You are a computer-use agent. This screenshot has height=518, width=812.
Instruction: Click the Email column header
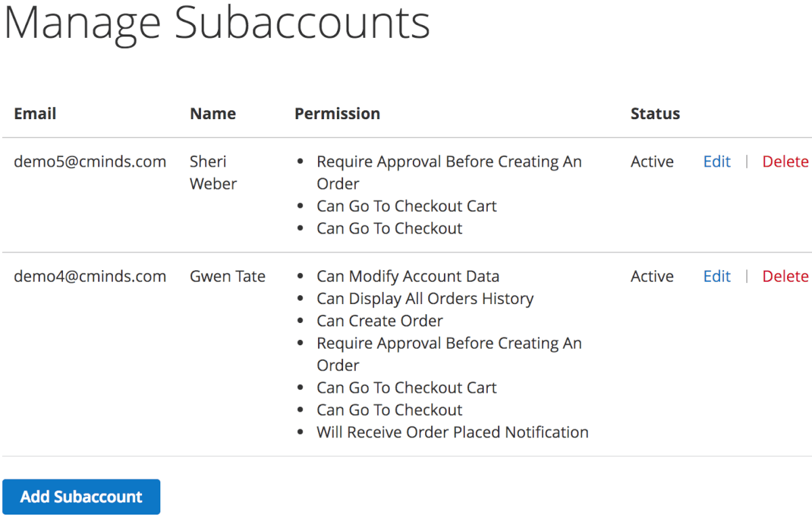tap(35, 114)
